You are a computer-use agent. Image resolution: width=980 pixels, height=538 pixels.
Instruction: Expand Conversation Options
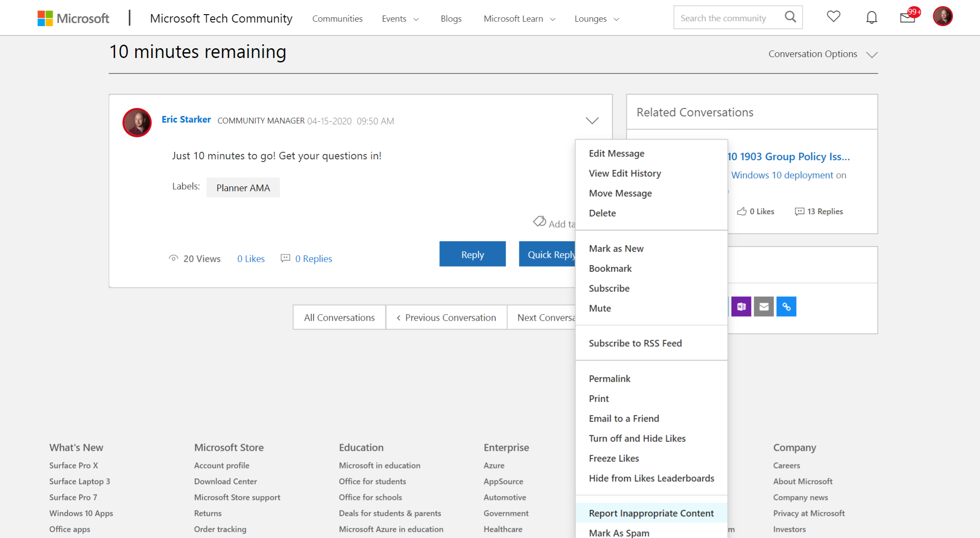pos(821,54)
